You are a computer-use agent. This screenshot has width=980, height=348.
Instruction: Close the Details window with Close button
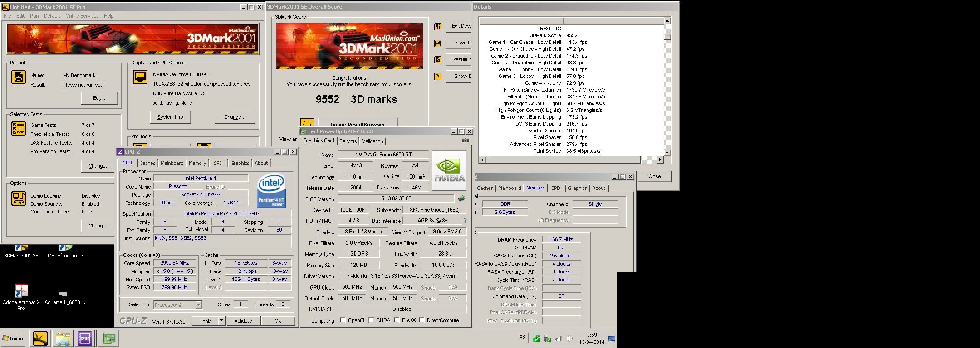click(654, 176)
